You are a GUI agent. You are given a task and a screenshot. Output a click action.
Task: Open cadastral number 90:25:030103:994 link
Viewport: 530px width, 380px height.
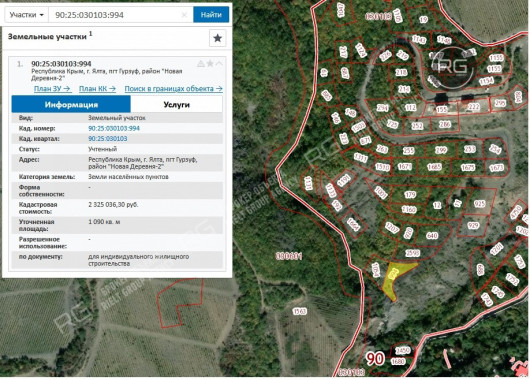point(114,128)
